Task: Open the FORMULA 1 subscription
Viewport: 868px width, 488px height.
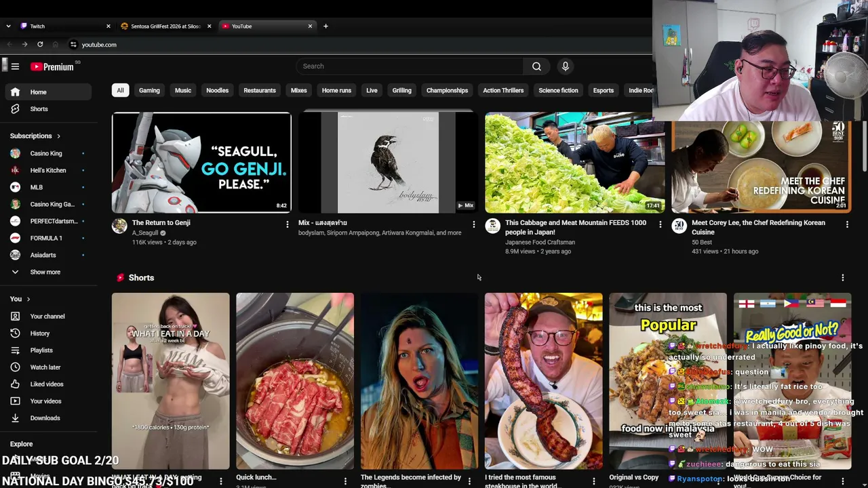Action: (47, 239)
